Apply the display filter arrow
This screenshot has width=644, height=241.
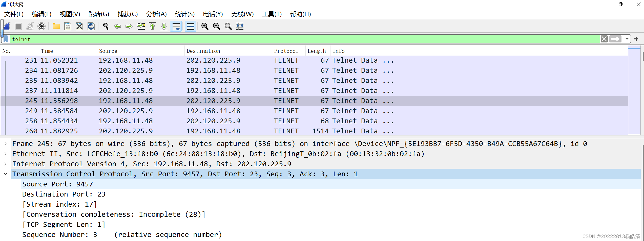pyautogui.click(x=615, y=39)
